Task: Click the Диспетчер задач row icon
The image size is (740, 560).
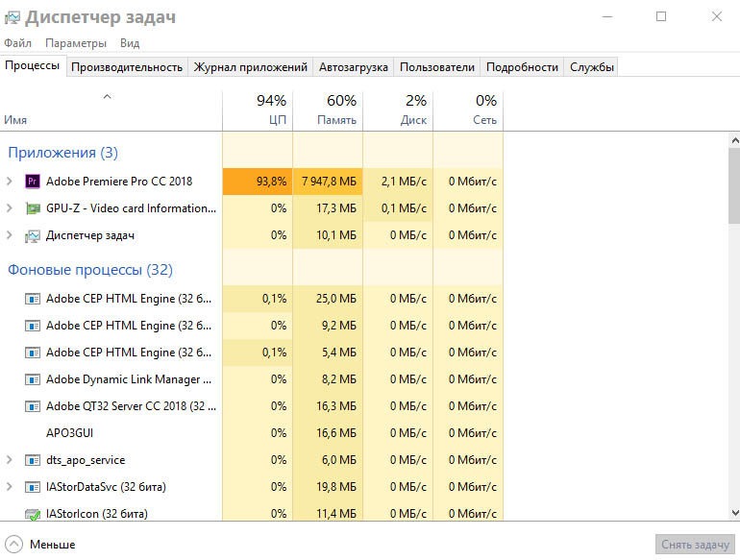Action: [32, 235]
